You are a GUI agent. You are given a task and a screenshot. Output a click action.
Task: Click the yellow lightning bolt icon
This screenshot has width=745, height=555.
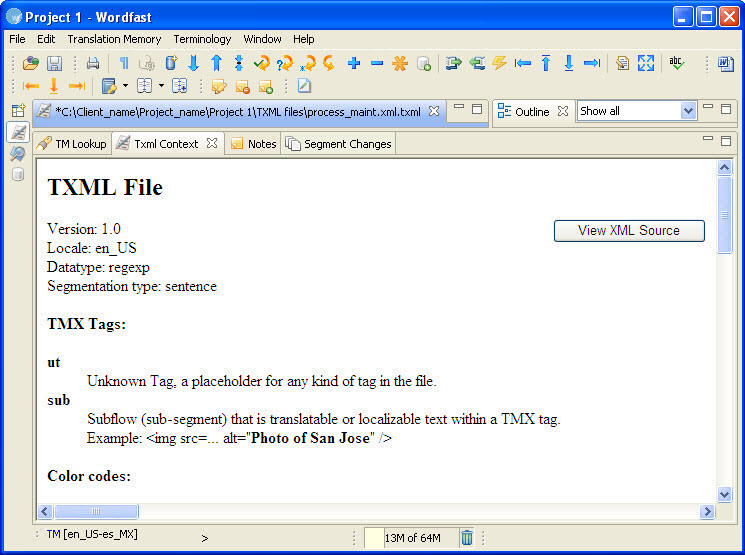click(x=499, y=63)
